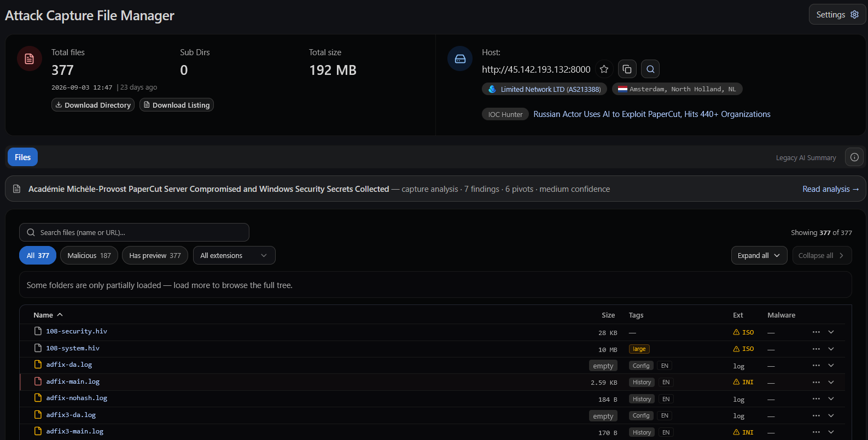
Task: Search for the host address
Action: (650, 69)
